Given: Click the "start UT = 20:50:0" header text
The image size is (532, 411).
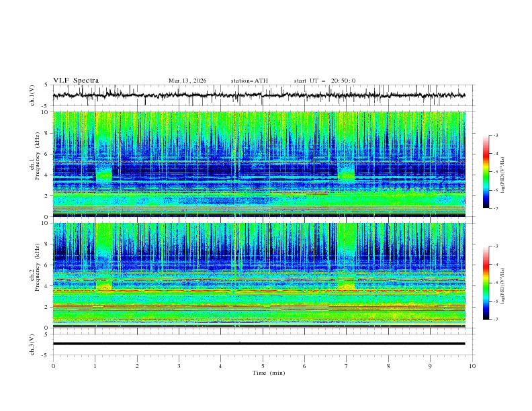Looking at the screenshot, I should (324, 81).
